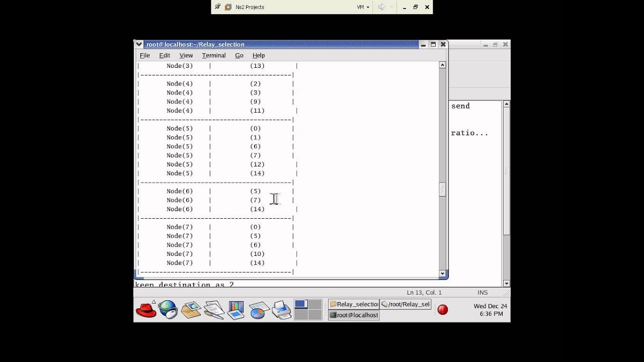The image size is (644, 362).
Task: Open the VM dropdown menu
Action: point(363,7)
